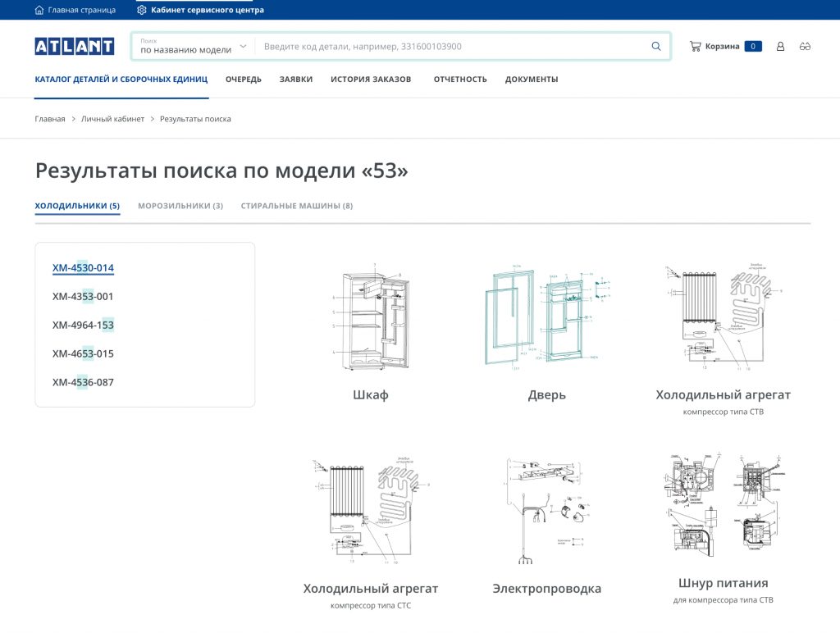Click the part code search field
The height and width of the screenshot is (633, 840).
tap(451, 47)
